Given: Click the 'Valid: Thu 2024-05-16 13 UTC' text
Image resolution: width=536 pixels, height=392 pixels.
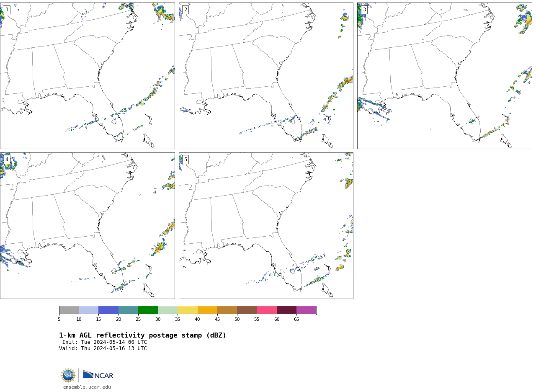Looking at the screenshot, I should point(103,348).
